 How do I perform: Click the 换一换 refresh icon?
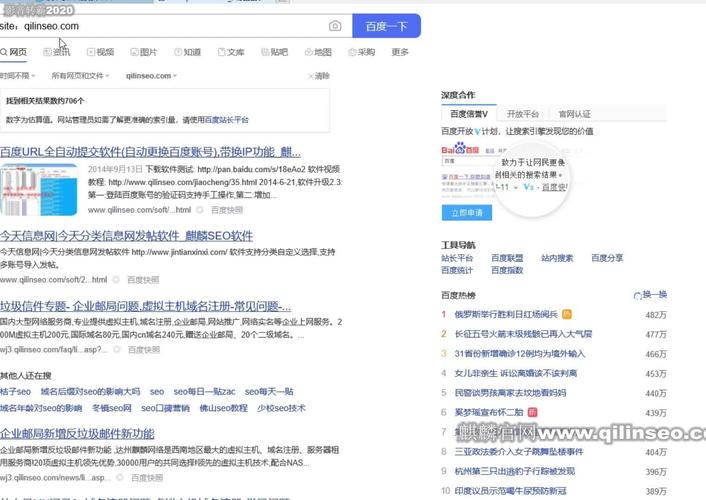click(x=639, y=295)
